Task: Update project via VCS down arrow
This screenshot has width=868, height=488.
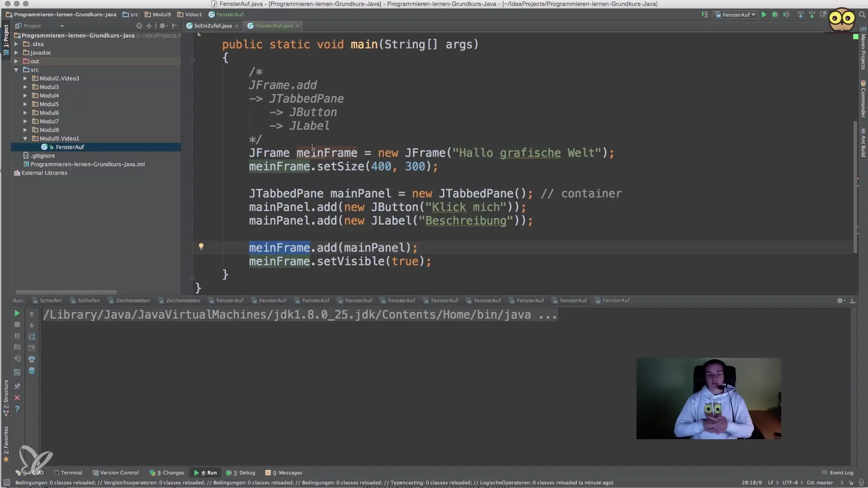Action: point(801,14)
